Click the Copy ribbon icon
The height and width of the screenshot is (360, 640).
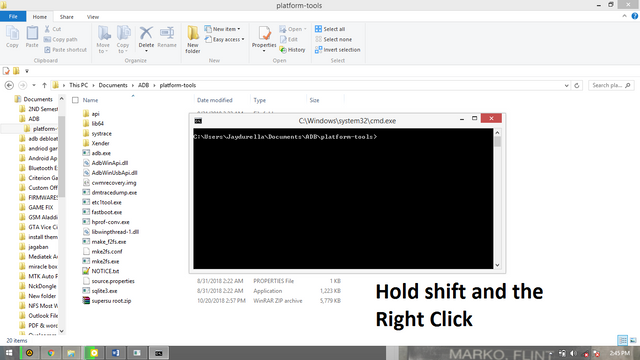(x=12, y=37)
